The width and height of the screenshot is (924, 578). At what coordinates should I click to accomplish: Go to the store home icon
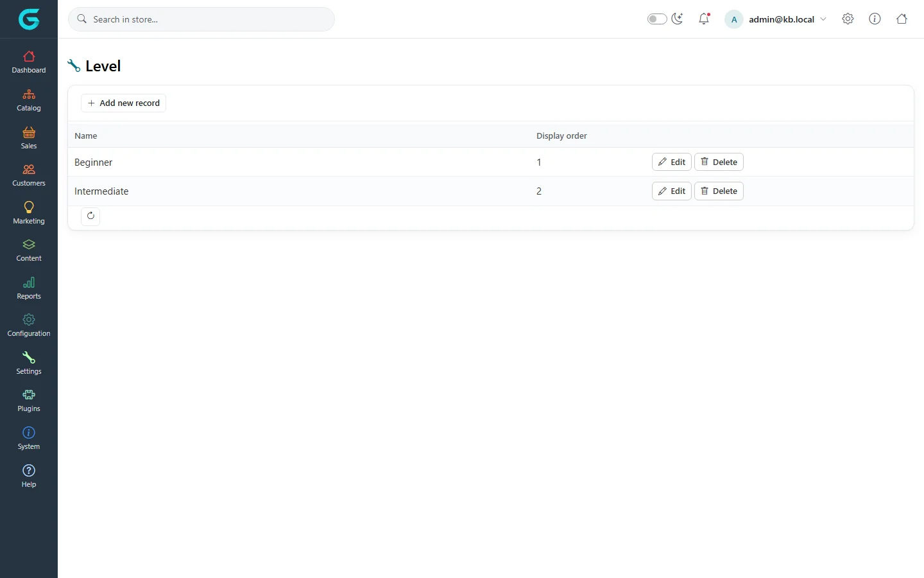pos(902,19)
